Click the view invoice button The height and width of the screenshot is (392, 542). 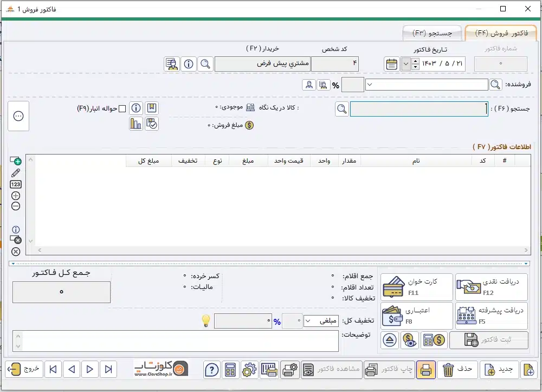pyautogui.click(x=331, y=370)
